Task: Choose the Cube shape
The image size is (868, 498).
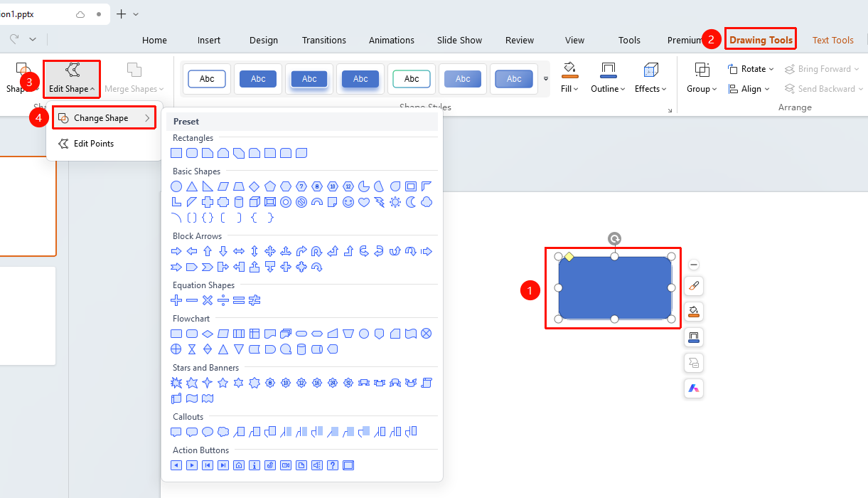Action: point(254,202)
